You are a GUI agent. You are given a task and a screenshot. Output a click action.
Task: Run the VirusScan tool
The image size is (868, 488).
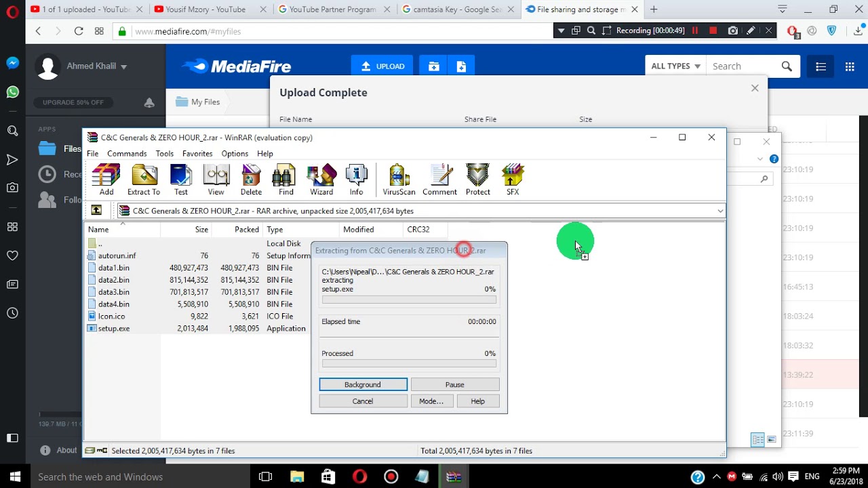399,180
